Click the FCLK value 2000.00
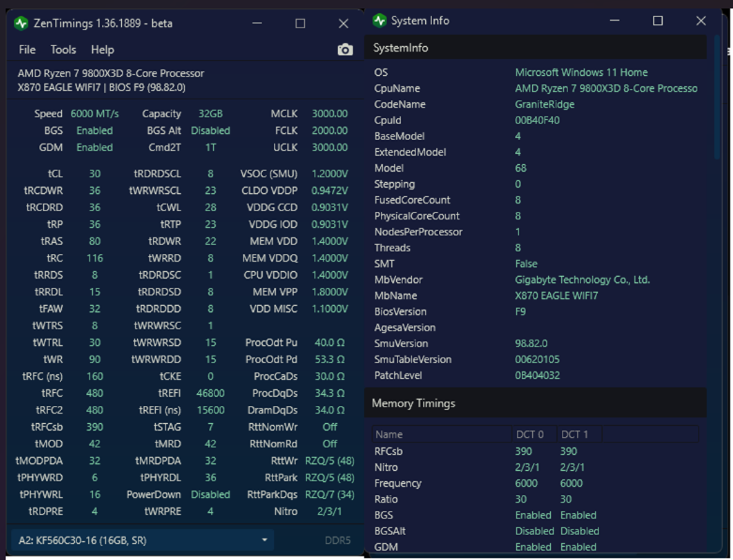The image size is (733, 560). (x=329, y=130)
